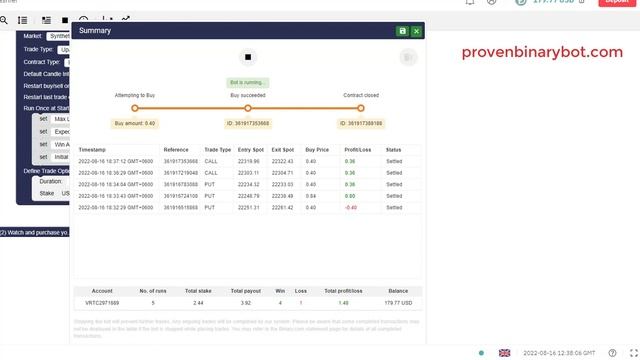Screen dimensions: 640x360
Task: Click the red Deposit button
Action: 617,2
